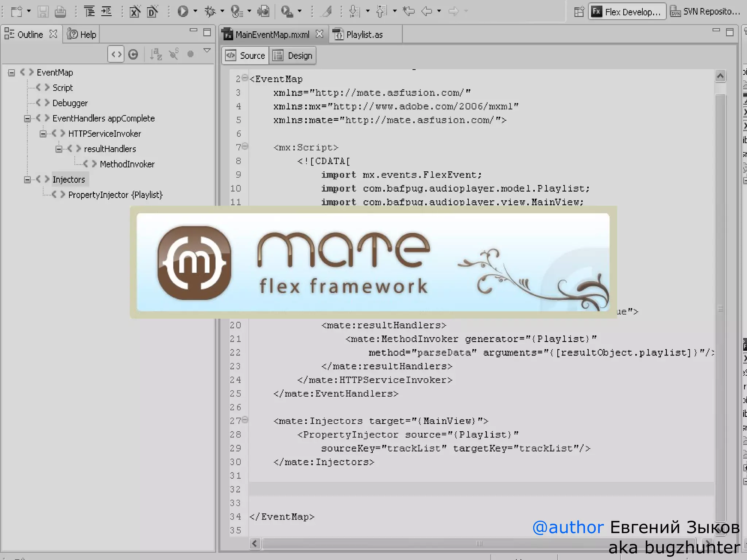
Task: Toggle alphabetical sort in Outline
Action: tap(156, 55)
